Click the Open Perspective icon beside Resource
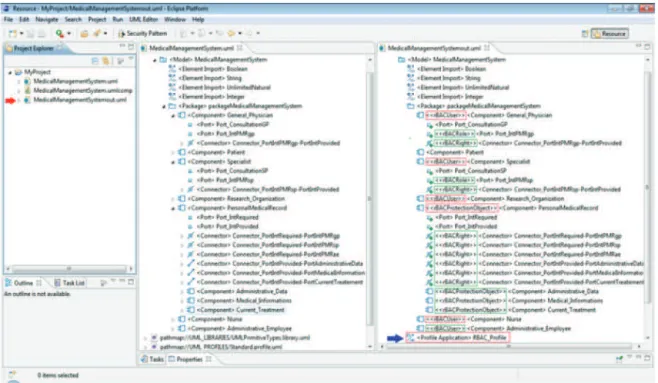The image size is (658, 383). (585, 34)
